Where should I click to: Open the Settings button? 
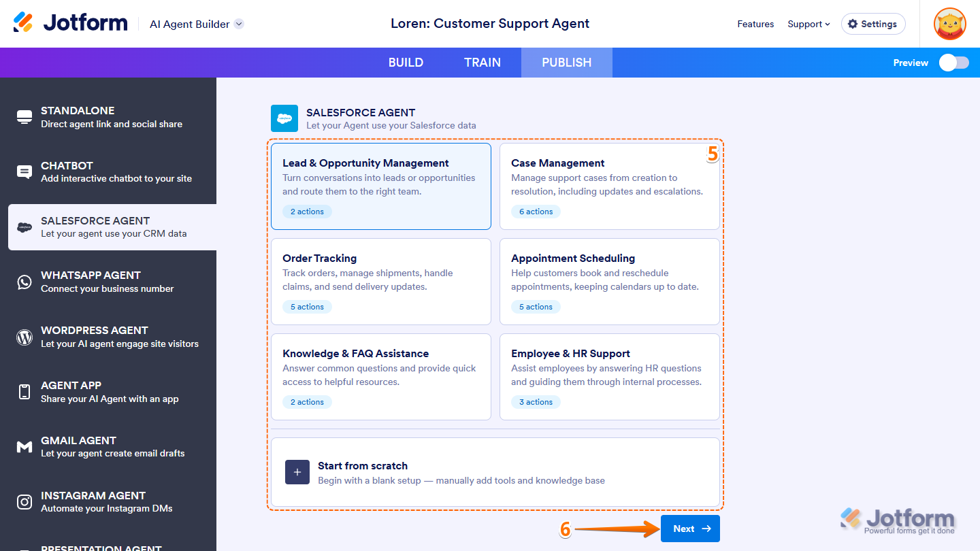click(x=872, y=24)
